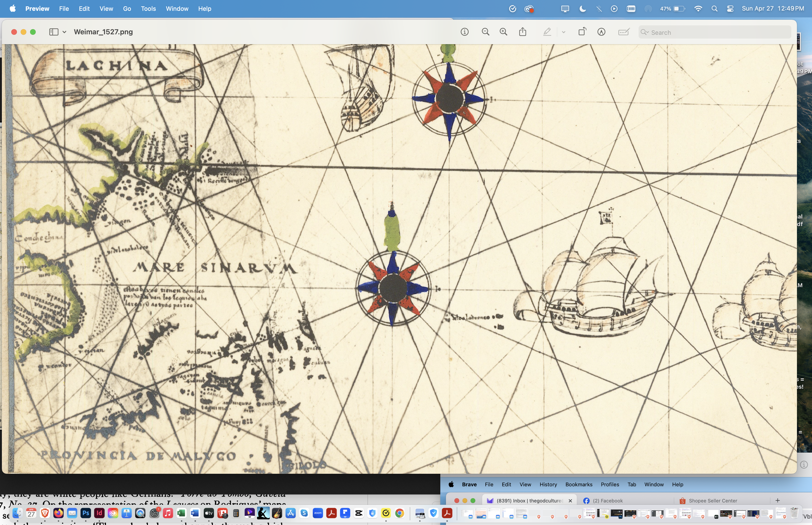Open Calculator from the Dock

(236, 513)
